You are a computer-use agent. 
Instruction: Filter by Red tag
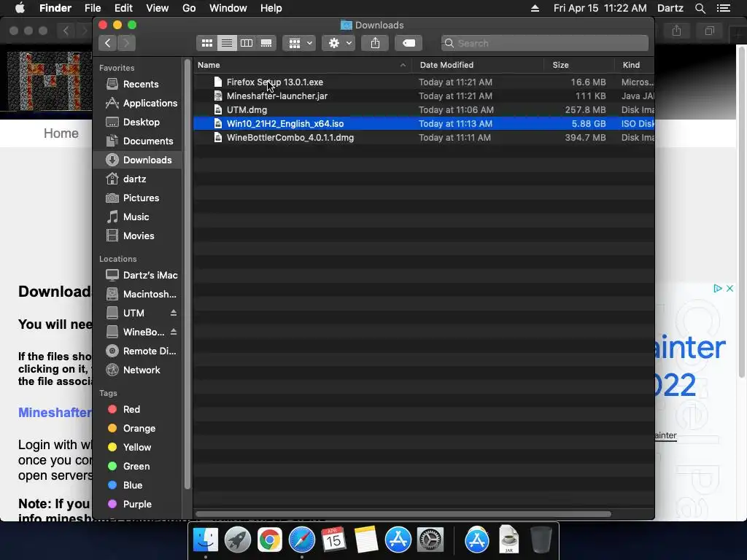pyautogui.click(x=137, y=410)
